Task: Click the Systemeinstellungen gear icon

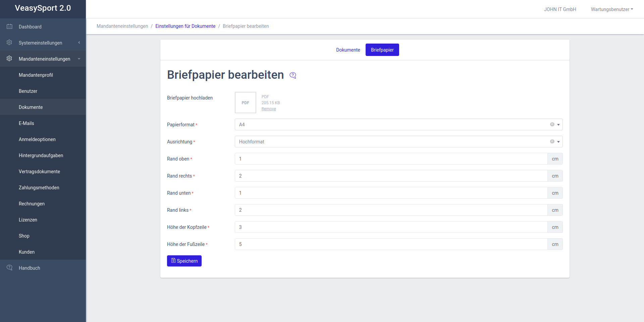Action: (x=9, y=43)
